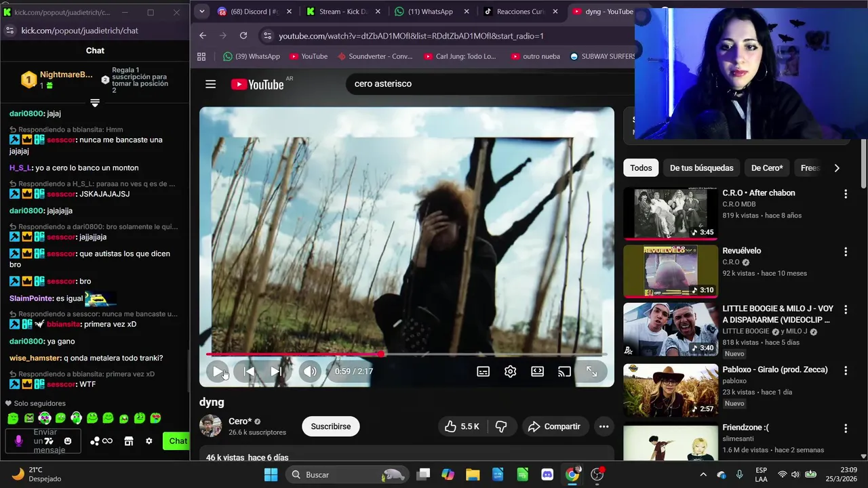Select the 'De tus búsquedas' chip
The image size is (868, 488).
[702, 168]
